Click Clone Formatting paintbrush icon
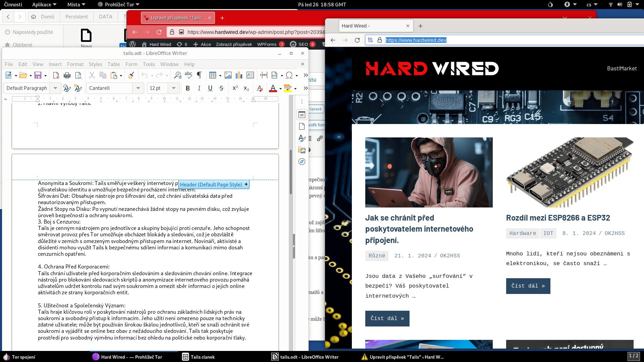The height and width of the screenshot is (362, 644). [x=131, y=75]
